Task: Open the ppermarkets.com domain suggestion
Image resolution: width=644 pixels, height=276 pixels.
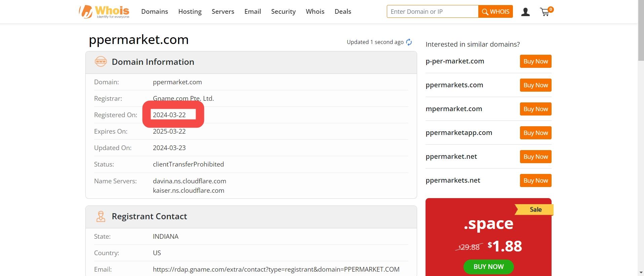Action: point(454,85)
